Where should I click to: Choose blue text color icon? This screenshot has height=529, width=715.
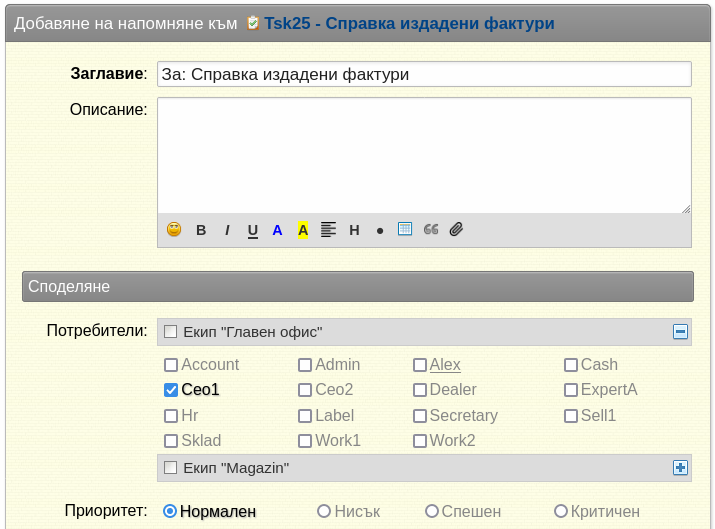tap(277, 230)
